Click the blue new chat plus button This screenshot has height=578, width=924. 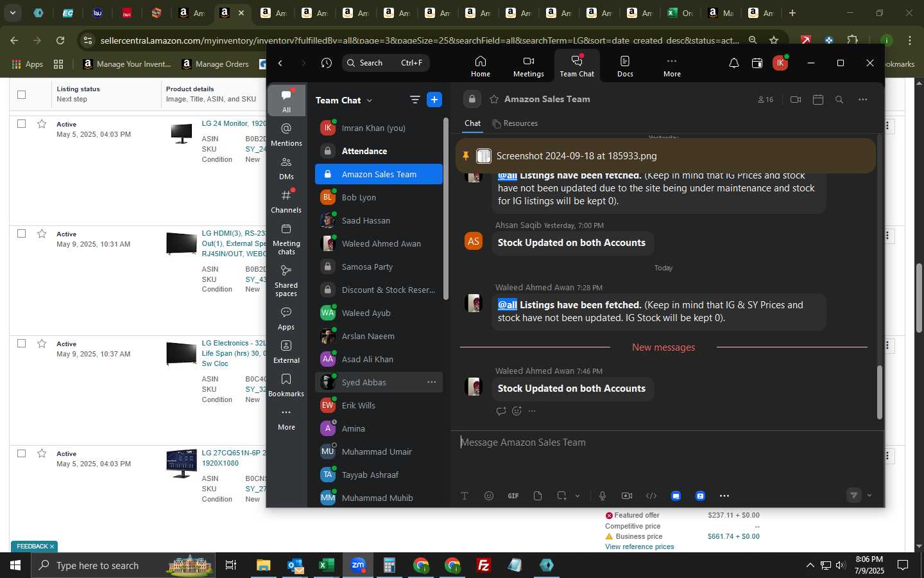pyautogui.click(x=434, y=100)
